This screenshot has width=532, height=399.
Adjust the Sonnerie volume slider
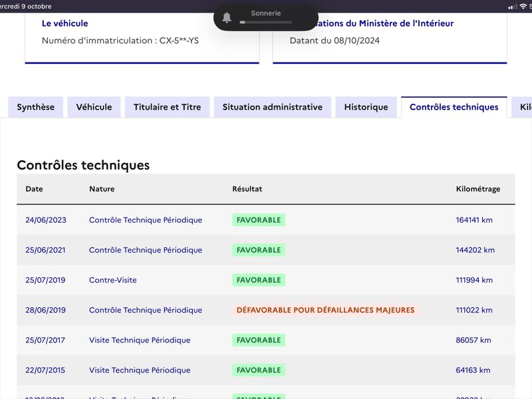(266, 23)
